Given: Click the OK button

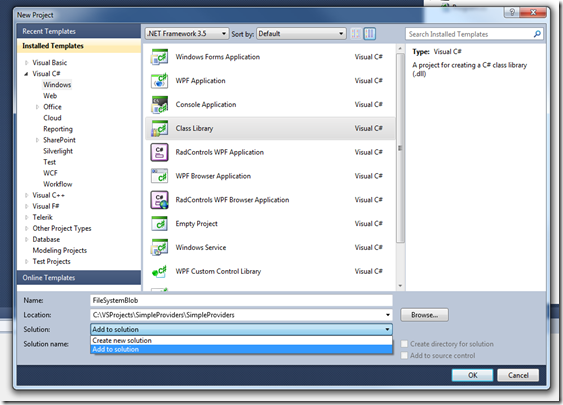Looking at the screenshot, I should [472, 375].
